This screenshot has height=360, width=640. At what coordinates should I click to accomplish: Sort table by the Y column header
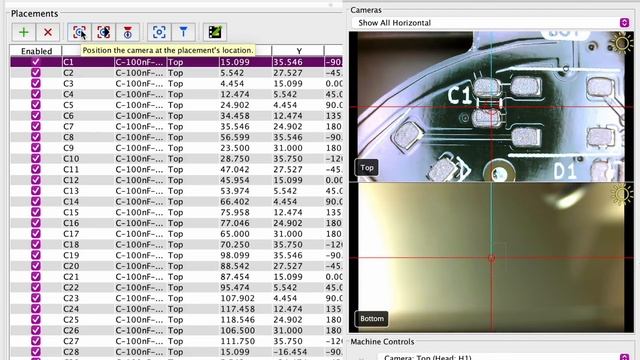(298, 51)
